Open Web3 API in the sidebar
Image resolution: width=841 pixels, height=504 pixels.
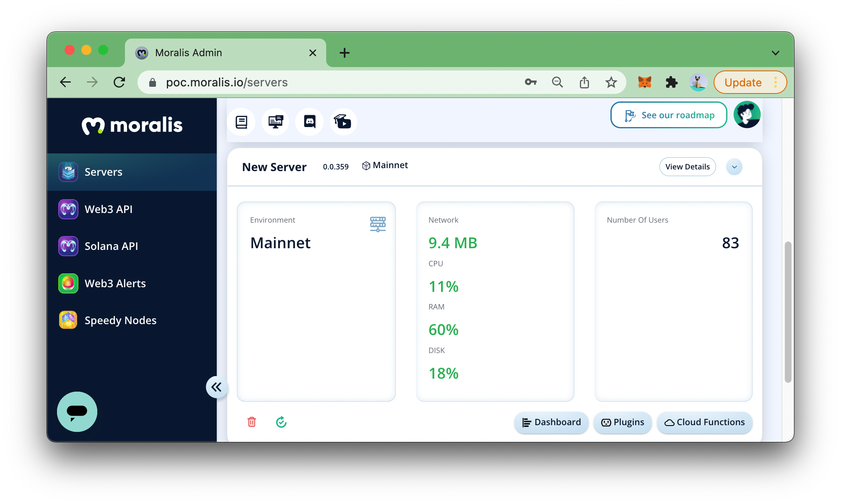pos(132,209)
